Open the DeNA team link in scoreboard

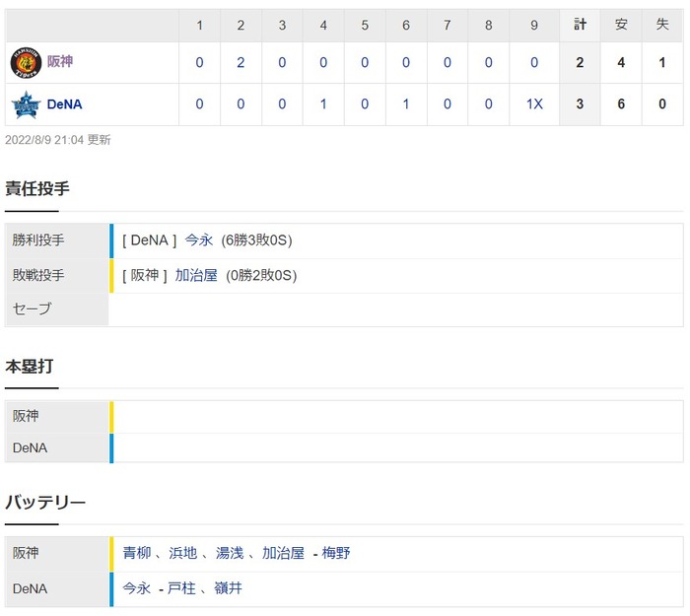point(64,104)
